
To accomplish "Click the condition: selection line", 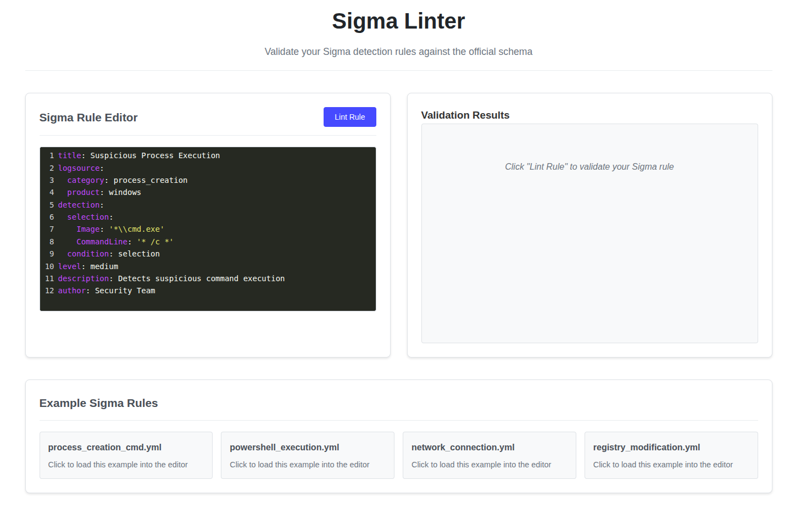I will coord(113,254).
